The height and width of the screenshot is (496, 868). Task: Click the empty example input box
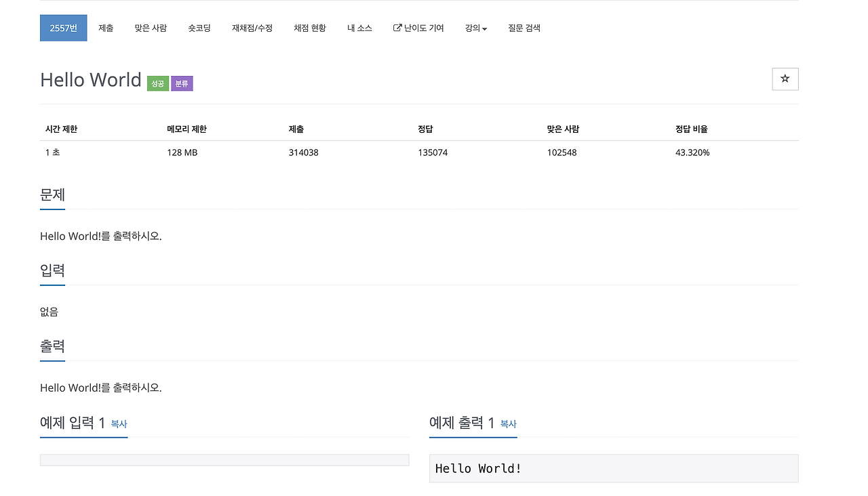point(224,459)
